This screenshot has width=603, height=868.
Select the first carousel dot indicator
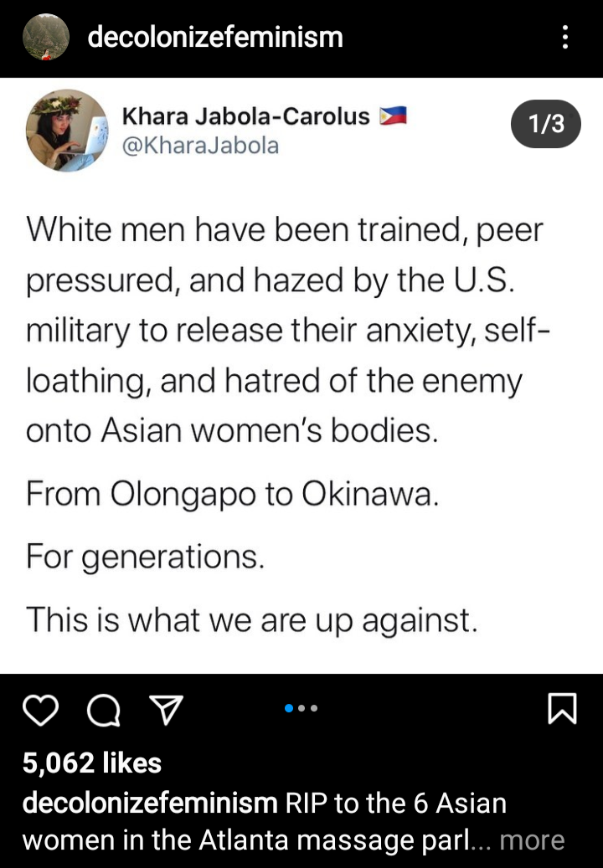(288, 708)
